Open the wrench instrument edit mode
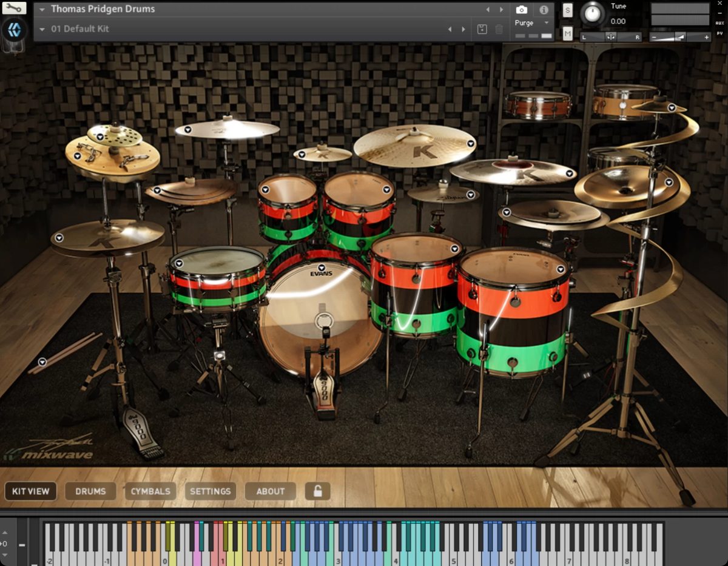 (x=15, y=8)
